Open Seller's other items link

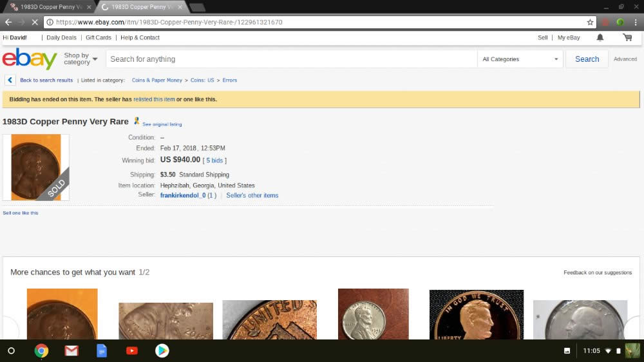tap(252, 195)
